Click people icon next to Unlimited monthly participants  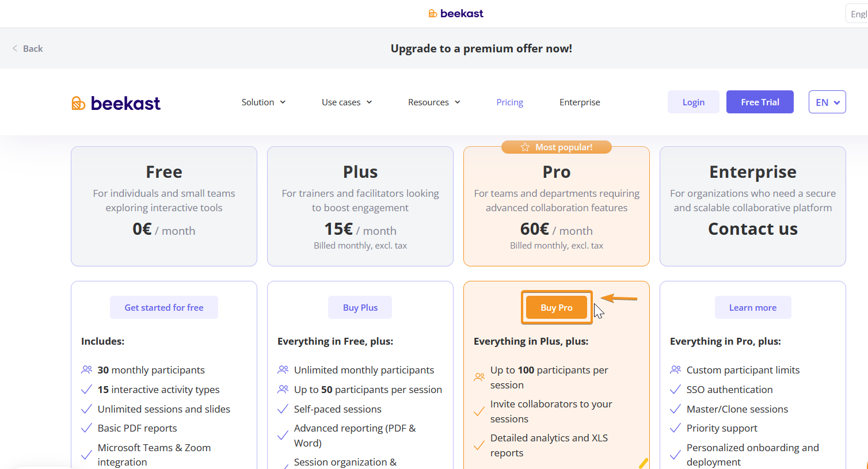pos(283,370)
